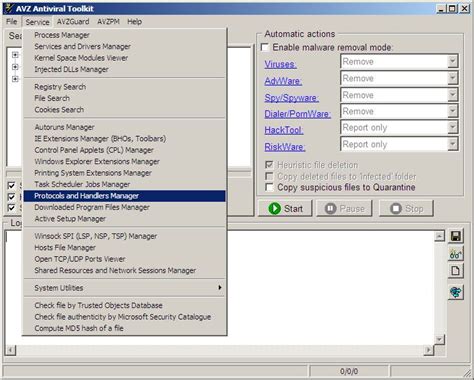Open Printing System Extensions Manager
Screen dimensions: 474x380
pos(125,173)
